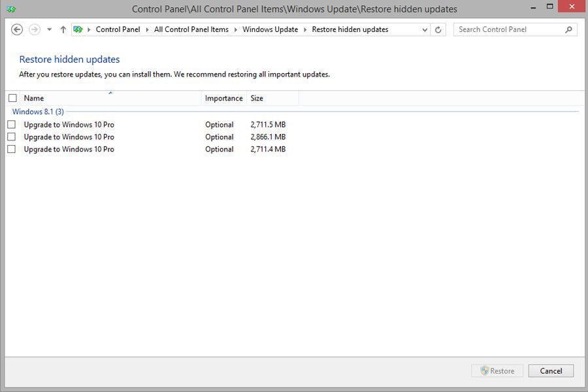Viewport: 588px width, 392px height.
Task: Navigate to Windows Update breadcrumb
Action: [x=270, y=29]
